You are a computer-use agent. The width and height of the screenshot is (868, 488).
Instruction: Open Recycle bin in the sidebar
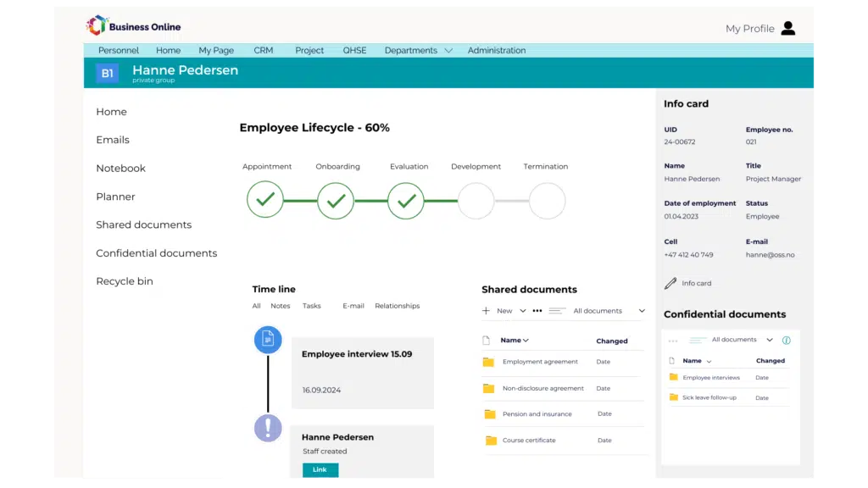coord(125,281)
